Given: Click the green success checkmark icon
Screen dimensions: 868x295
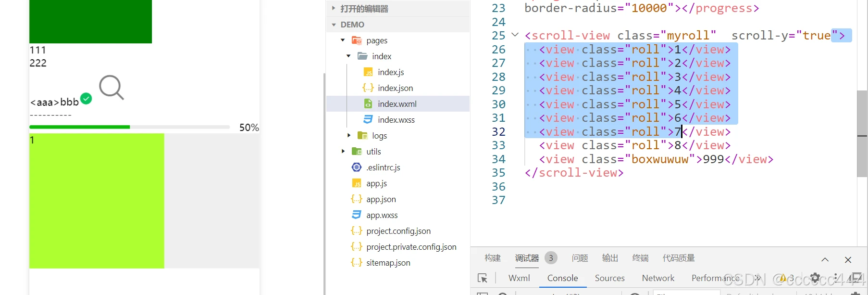Looking at the screenshot, I should pos(86,99).
